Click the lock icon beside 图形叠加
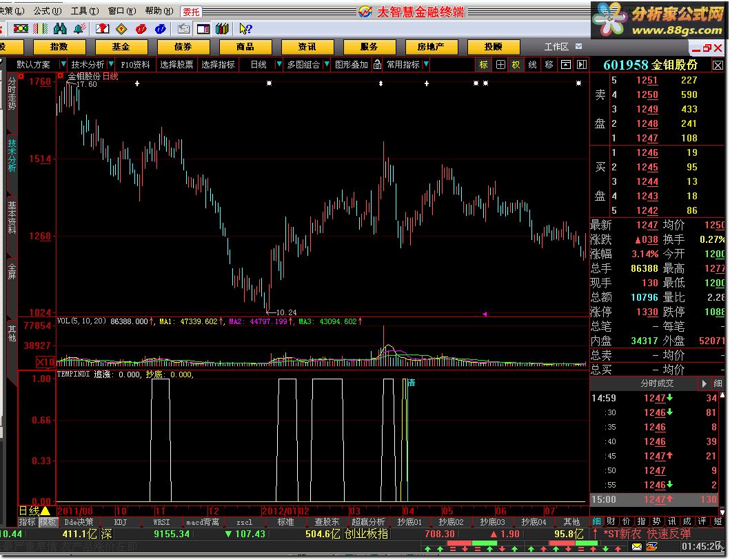Screen dimensions: 730x560 (378, 64)
